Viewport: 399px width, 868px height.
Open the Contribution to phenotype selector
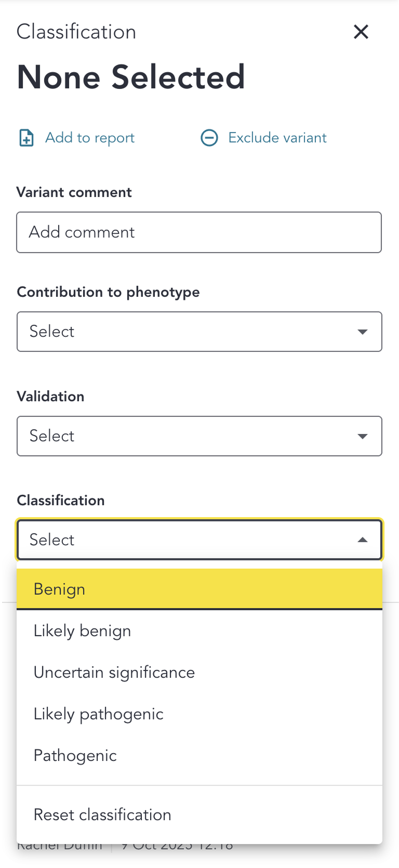tap(199, 332)
